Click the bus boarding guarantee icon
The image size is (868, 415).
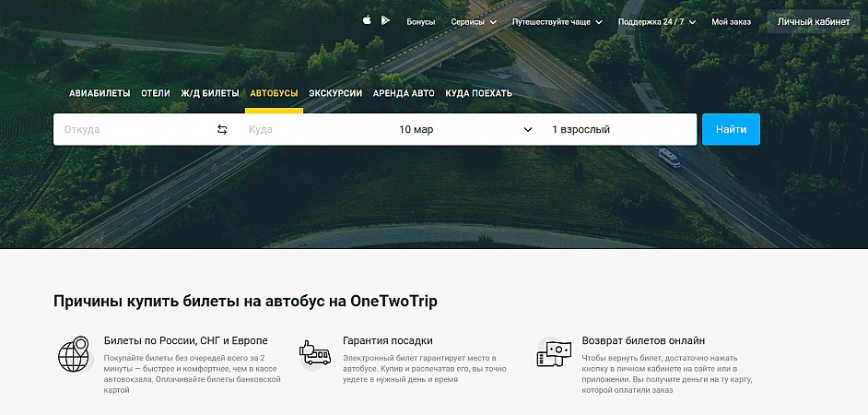(315, 352)
